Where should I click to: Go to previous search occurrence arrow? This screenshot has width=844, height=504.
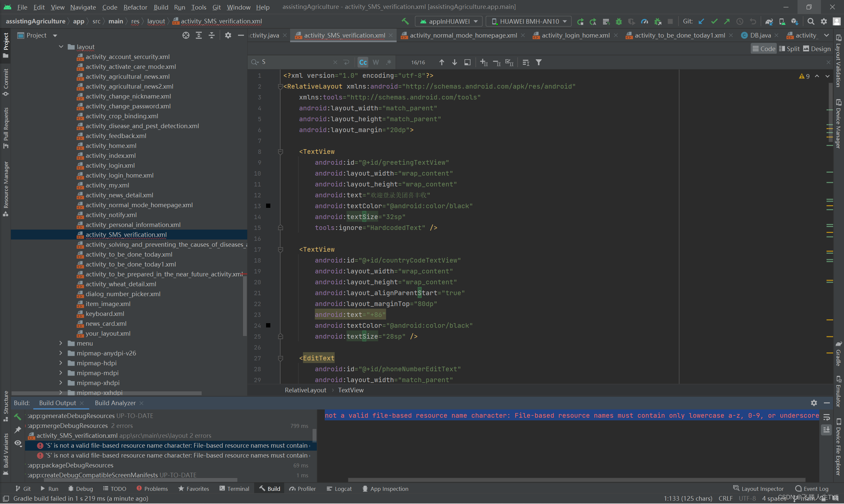tap(441, 62)
